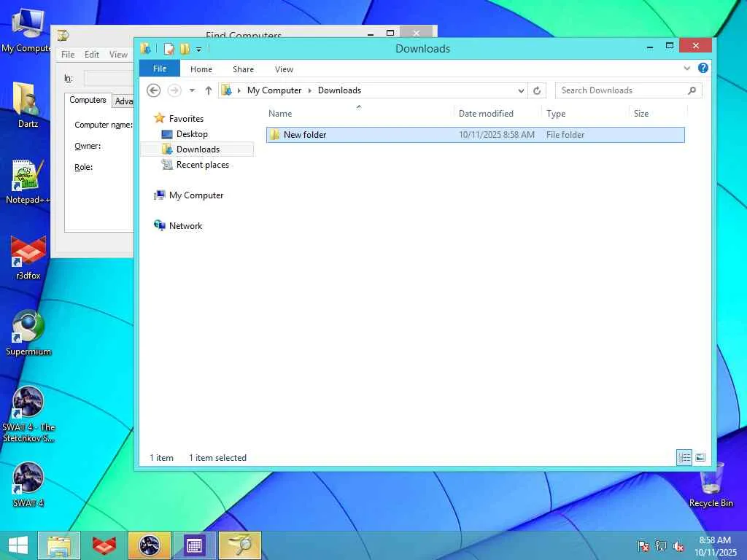Open the File ribbon tab
747x560 pixels.
[160, 69]
